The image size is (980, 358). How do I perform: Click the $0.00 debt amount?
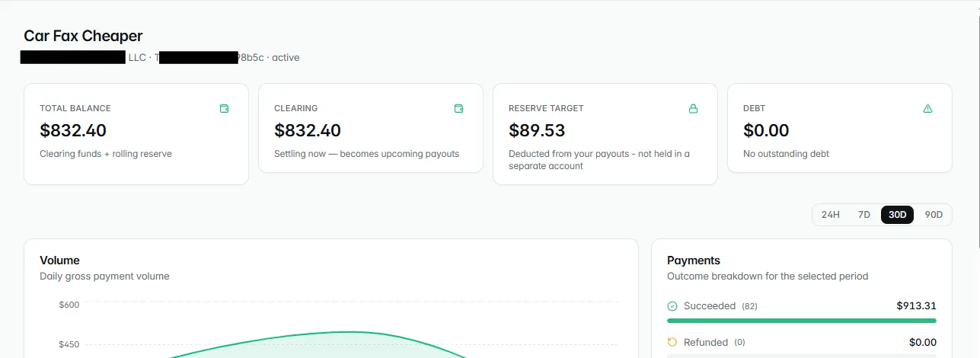click(766, 130)
